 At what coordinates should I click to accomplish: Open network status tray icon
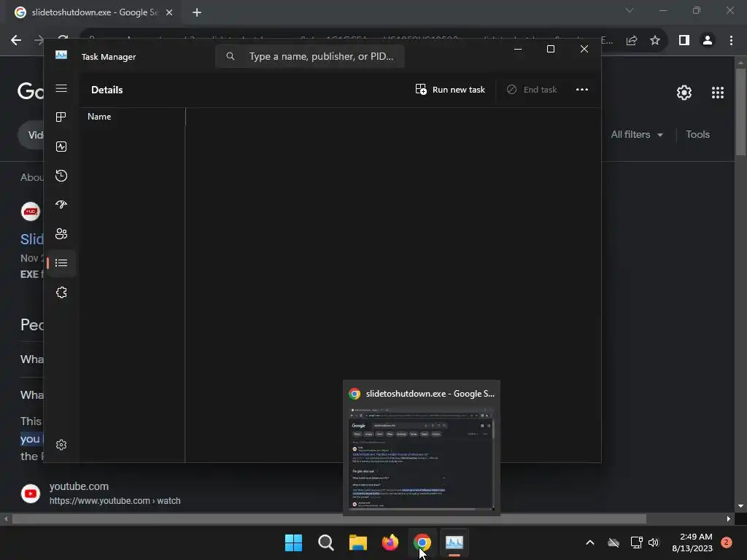click(636, 542)
